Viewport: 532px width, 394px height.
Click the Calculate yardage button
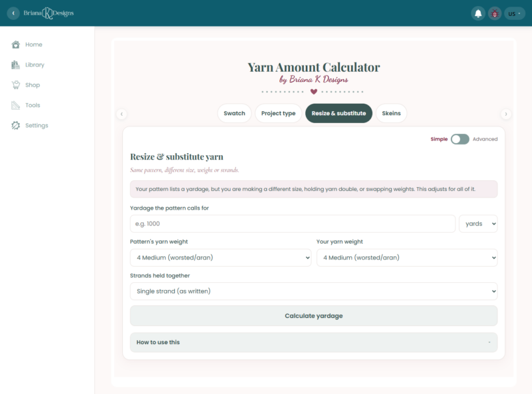click(x=314, y=316)
